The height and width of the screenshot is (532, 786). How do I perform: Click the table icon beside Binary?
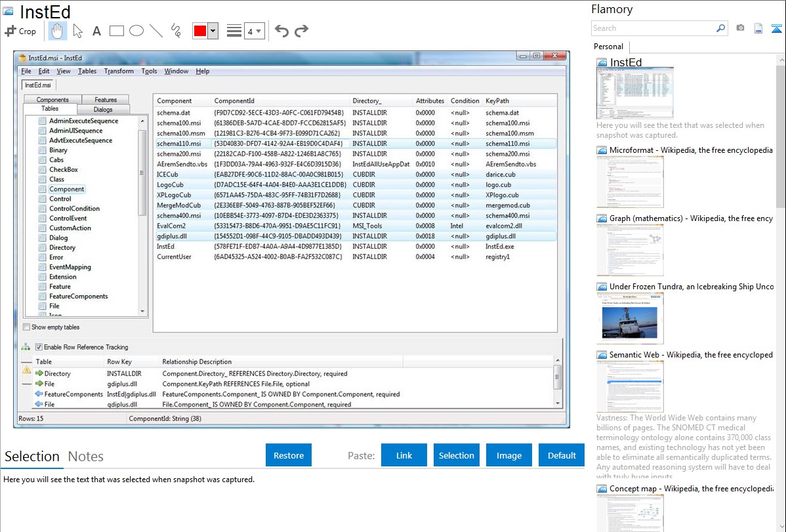(43, 150)
